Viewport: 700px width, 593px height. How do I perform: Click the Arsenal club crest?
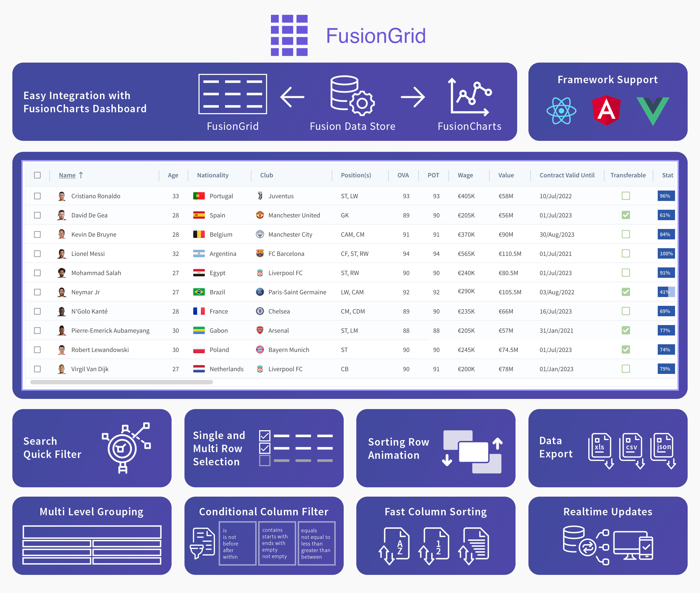260,330
